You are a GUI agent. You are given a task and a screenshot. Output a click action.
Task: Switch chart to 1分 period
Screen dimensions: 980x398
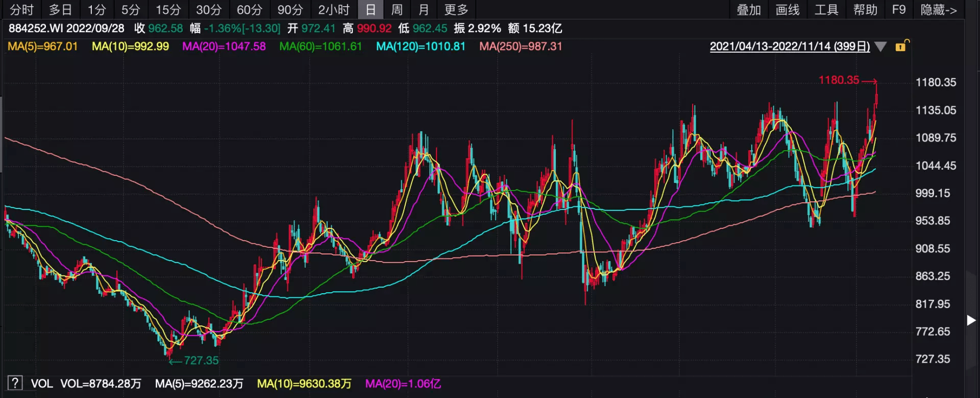(x=96, y=10)
